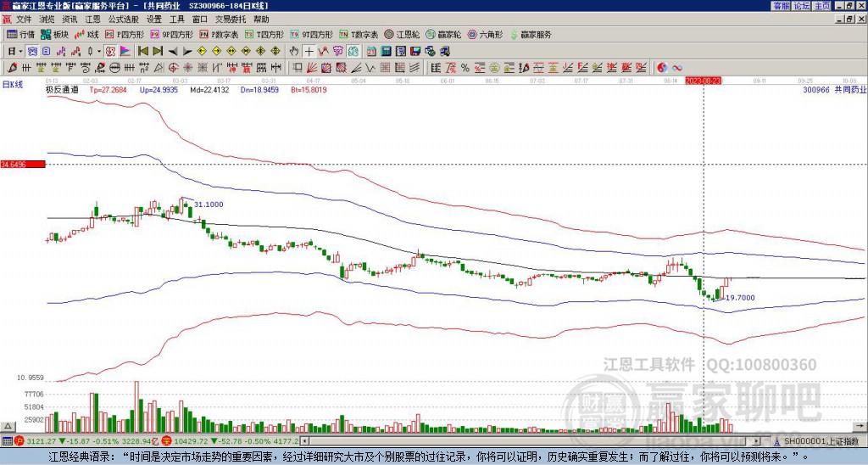Image resolution: width=868 pixels, height=465 pixels.
Task: Click the calendar icon in toolbar
Action: [x=371, y=51]
